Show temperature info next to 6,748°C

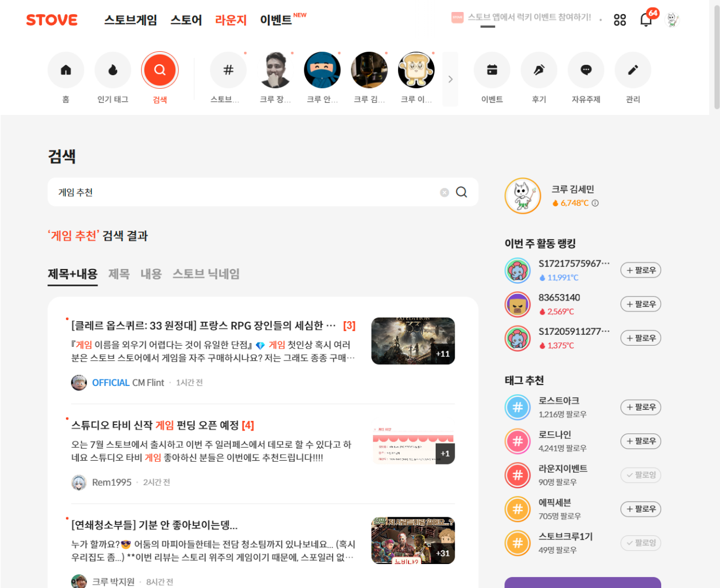(x=595, y=203)
